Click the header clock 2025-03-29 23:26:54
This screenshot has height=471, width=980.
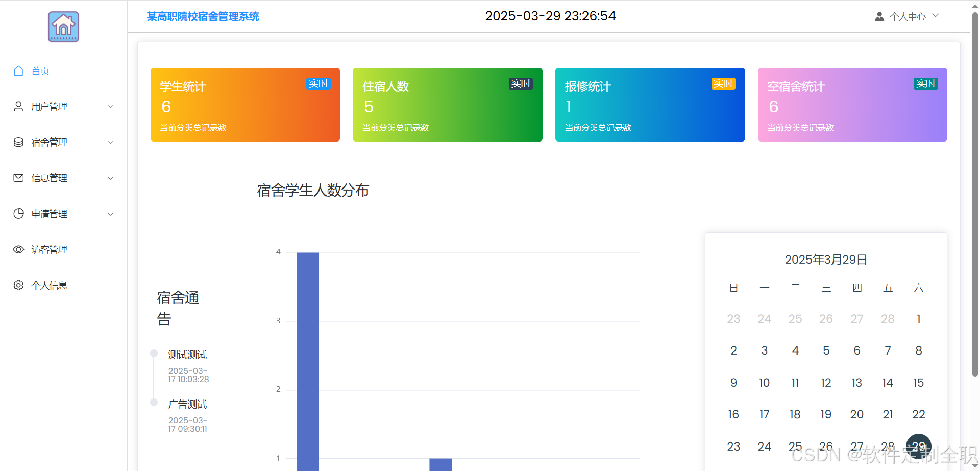tap(550, 16)
